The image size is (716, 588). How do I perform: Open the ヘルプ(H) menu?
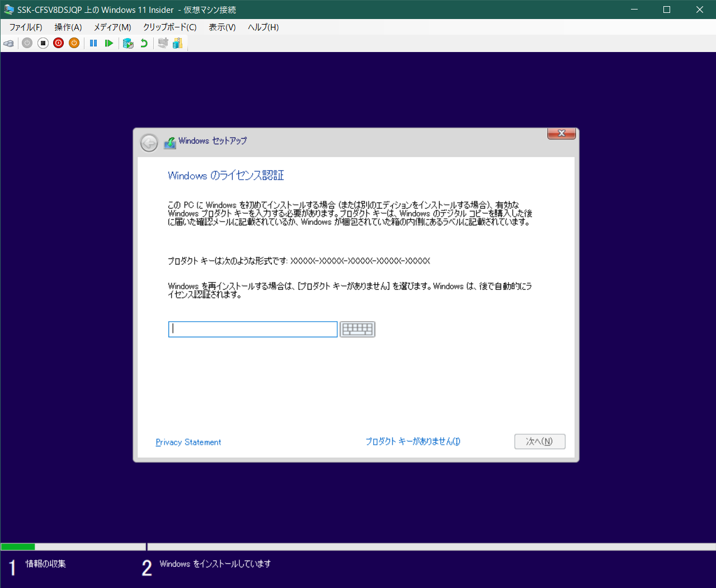pyautogui.click(x=263, y=27)
